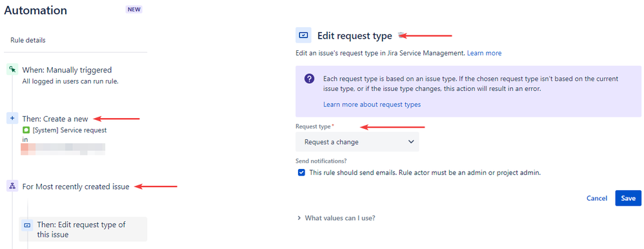Click the Request type field label

(x=314, y=126)
